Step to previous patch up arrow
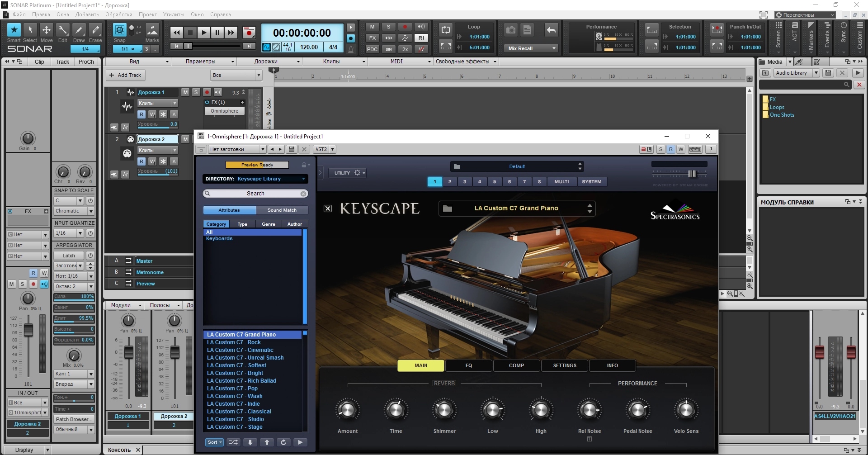This screenshot has width=868, height=455. pos(267,442)
